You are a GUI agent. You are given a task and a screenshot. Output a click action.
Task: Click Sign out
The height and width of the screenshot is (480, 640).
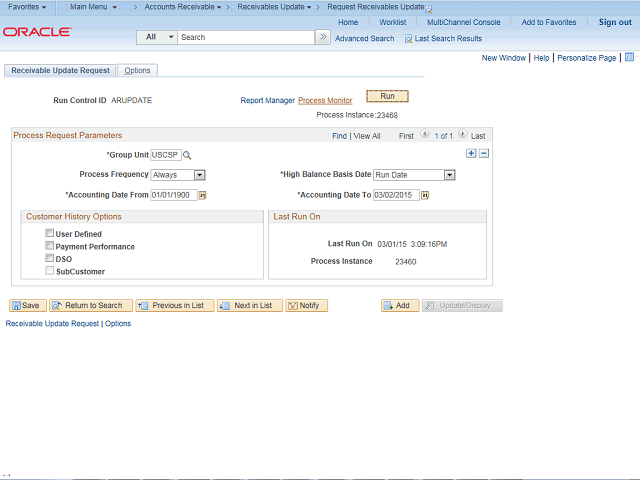click(615, 22)
